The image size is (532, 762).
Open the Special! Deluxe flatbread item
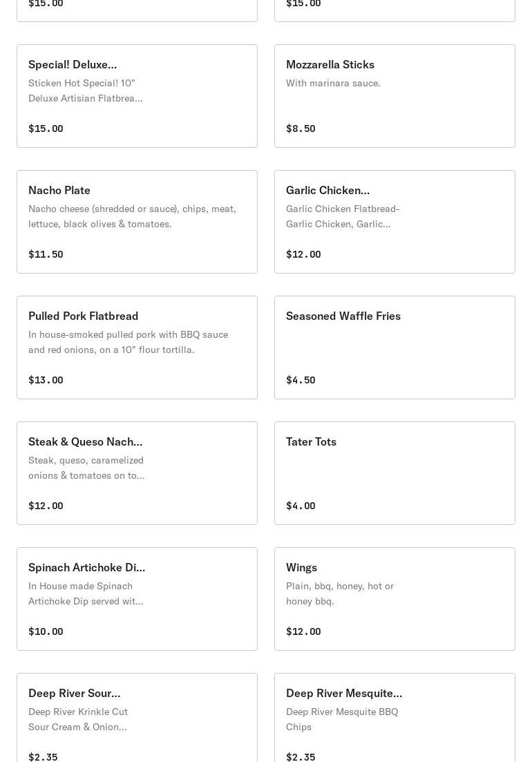tap(137, 96)
